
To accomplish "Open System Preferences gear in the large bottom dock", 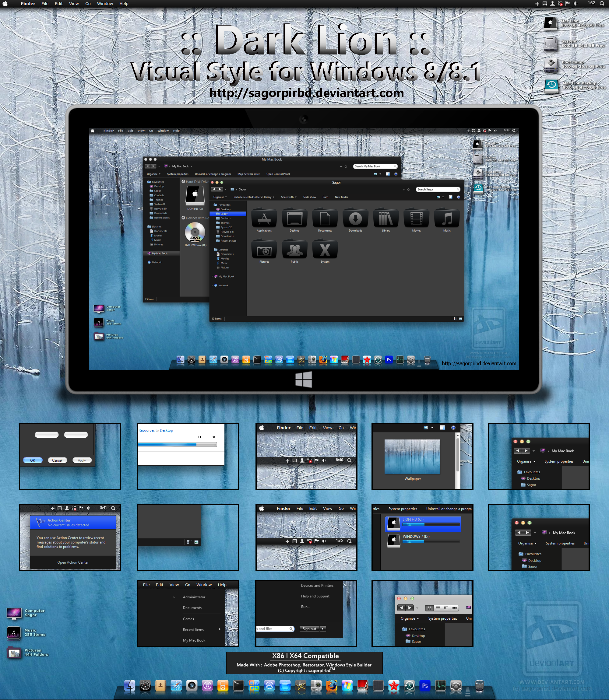I will (456, 686).
